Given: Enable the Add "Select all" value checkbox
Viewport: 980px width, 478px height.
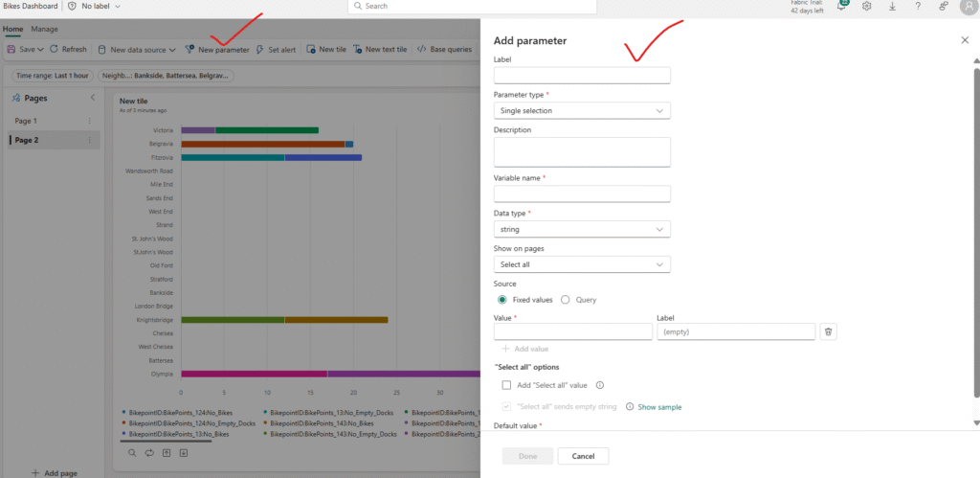Looking at the screenshot, I should point(507,385).
